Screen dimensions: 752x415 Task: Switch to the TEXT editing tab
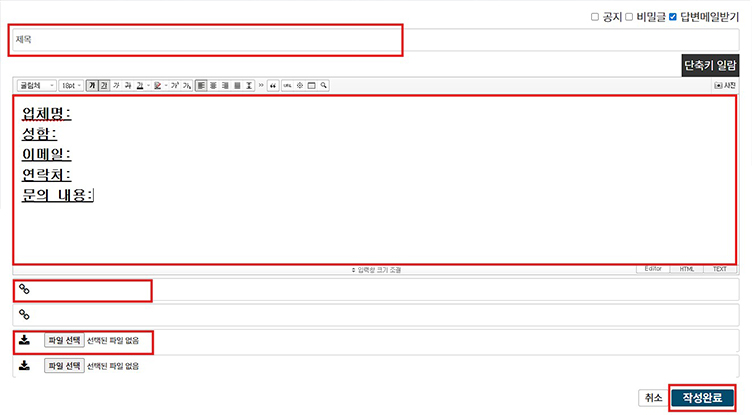pos(720,269)
